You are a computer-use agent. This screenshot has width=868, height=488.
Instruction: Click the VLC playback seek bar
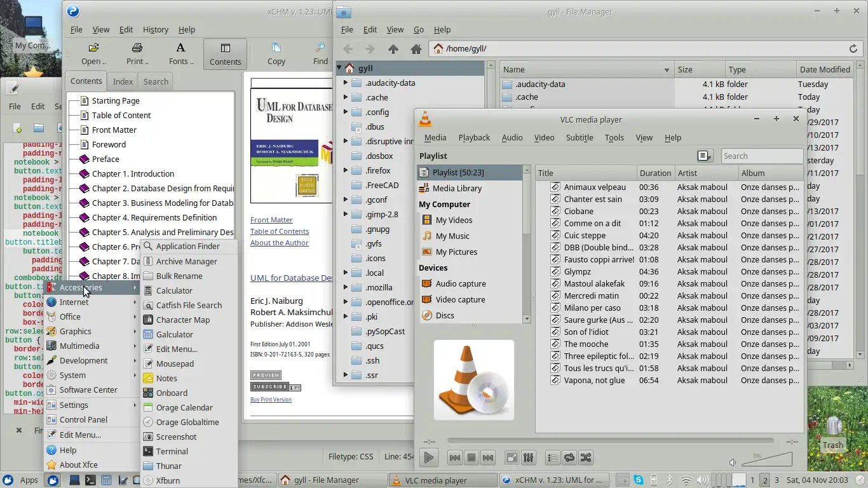[610, 440]
